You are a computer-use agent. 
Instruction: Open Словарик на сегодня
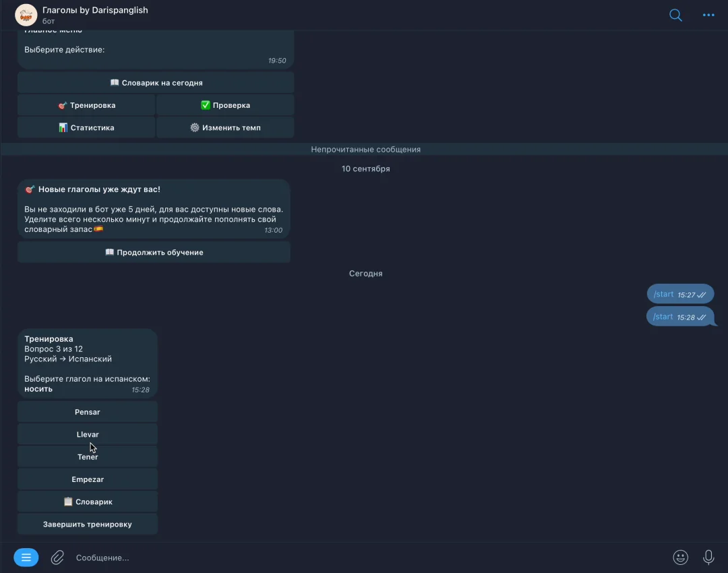click(x=156, y=83)
